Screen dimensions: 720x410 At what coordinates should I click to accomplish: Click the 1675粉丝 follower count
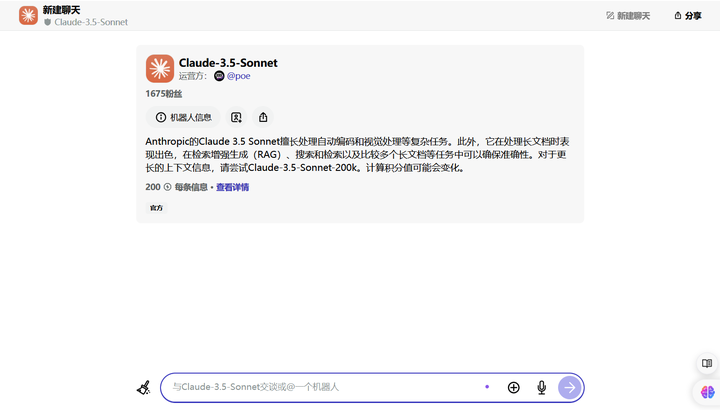coord(164,94)
